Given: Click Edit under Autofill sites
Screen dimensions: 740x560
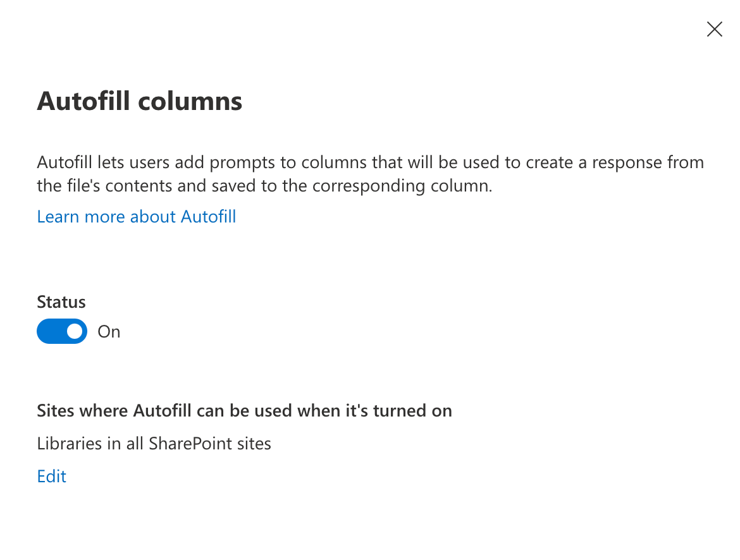Looking at the screenshot, I should pyautogui.click(x=52, y=476).
